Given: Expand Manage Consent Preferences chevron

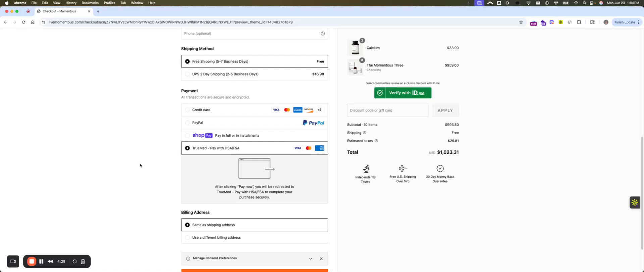Looking at the screenshot, I should point(311,259).
